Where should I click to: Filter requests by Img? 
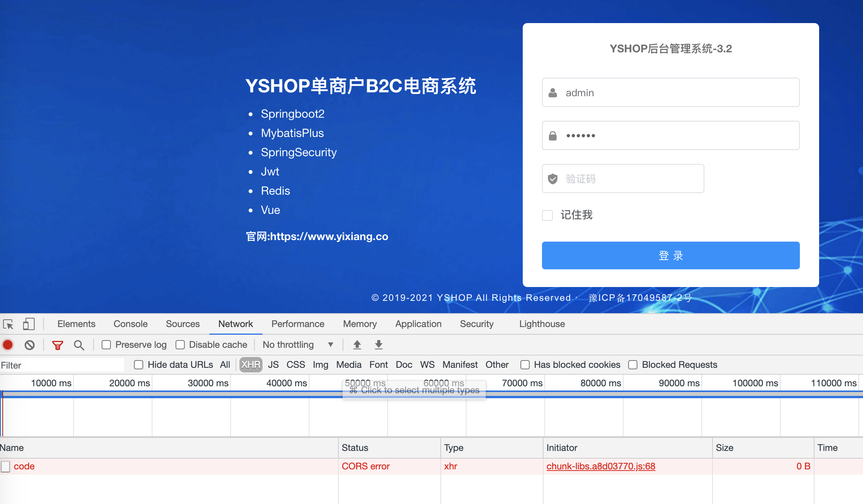(320, 365)
